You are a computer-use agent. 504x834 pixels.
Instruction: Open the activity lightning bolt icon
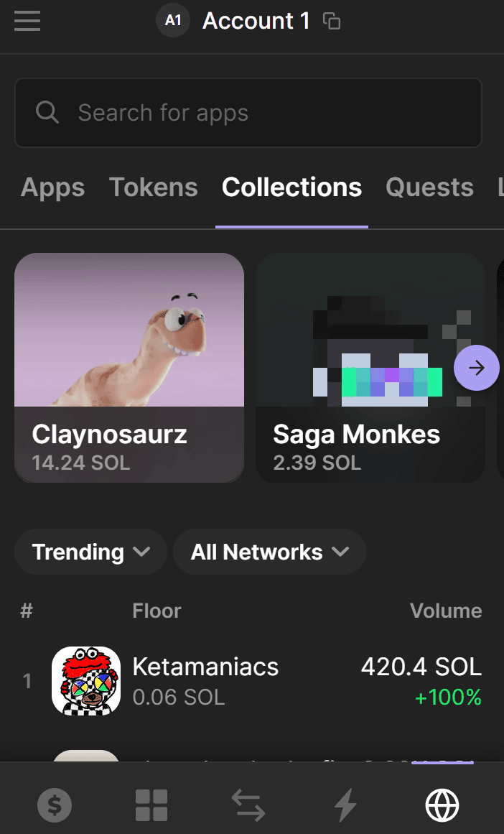pos(345,805)
